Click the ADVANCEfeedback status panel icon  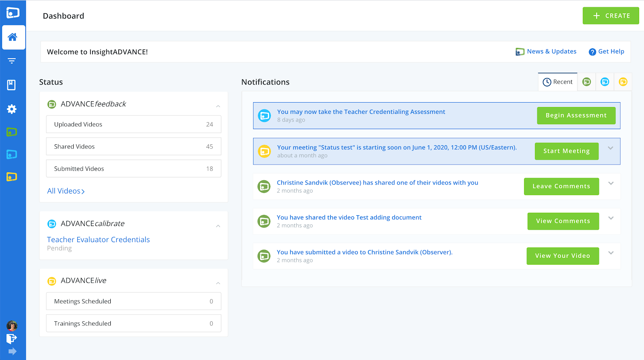click(52, 105)
